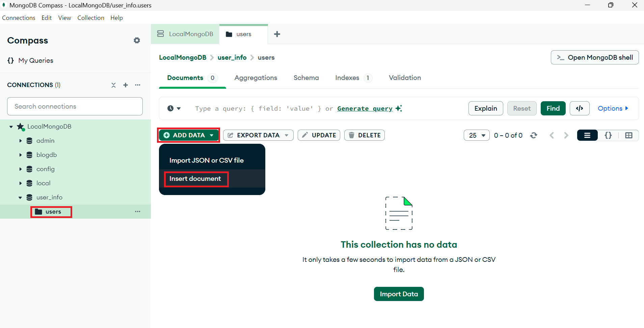
Task: Open ADD DATA dropdown
Action: tap(189, 135)
